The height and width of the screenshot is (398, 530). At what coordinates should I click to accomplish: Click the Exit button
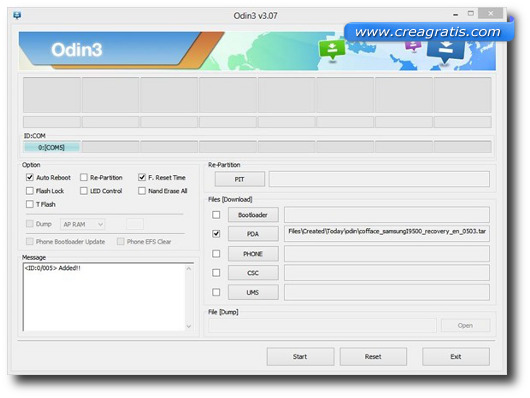(x=456, y=356)
